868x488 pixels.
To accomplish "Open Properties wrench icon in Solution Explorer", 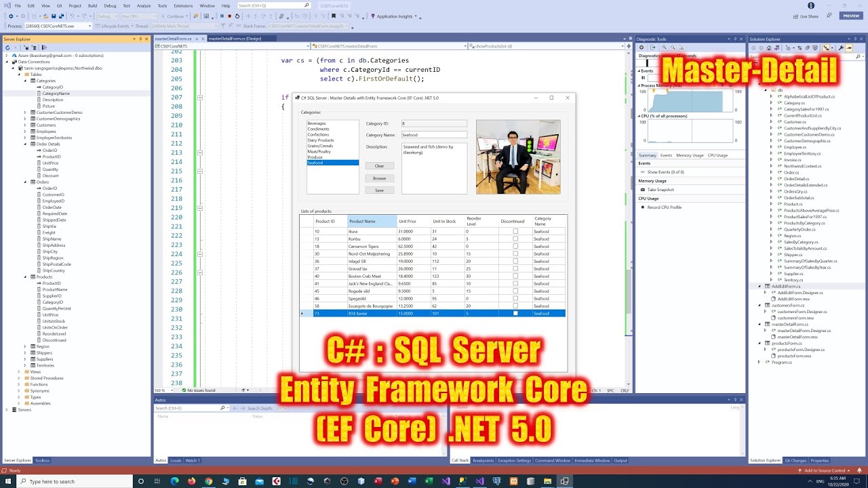I will pyautogui.click(x=841, y=47).
